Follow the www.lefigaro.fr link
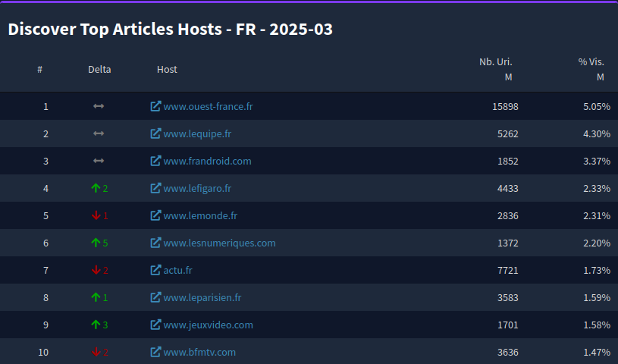 197,188
